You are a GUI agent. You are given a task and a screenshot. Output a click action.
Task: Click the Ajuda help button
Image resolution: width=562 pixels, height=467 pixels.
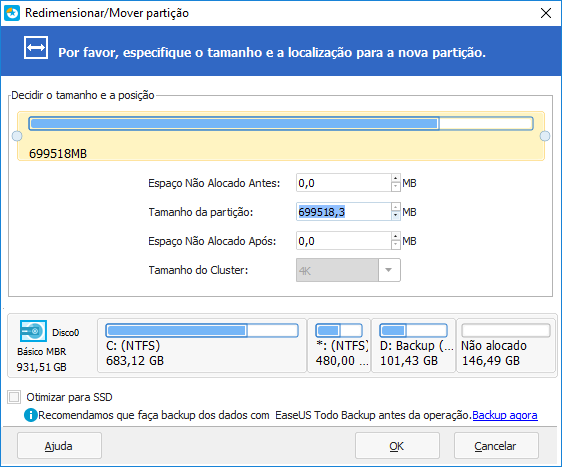point(59,446)
